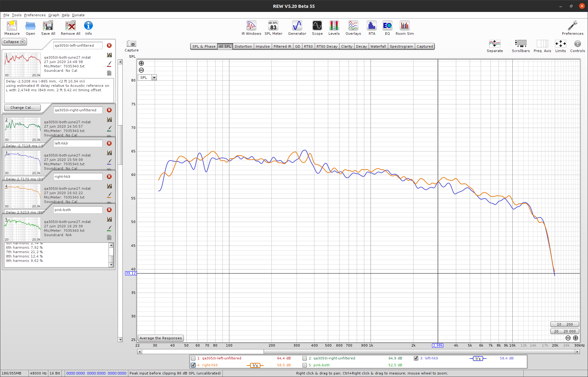Remove the left-hk9 measurement
The image size is (588, 377).
click(109, 143)
